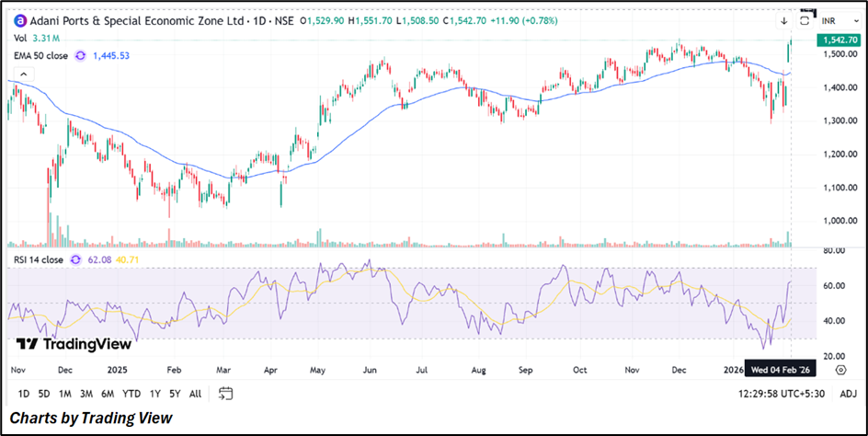The width and height of the screenshot is (868, 436).
Task: Click the RSI 14 refresh cycle icon
Action: [x=80, y=260]
